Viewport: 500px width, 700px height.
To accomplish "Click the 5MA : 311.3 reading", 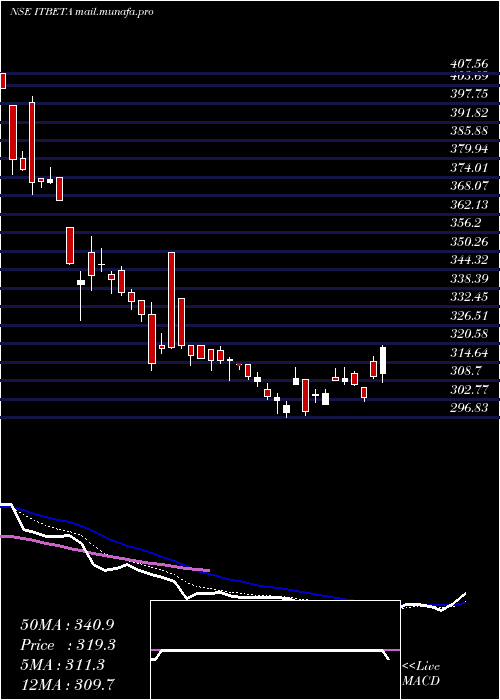I will [62, 665].
